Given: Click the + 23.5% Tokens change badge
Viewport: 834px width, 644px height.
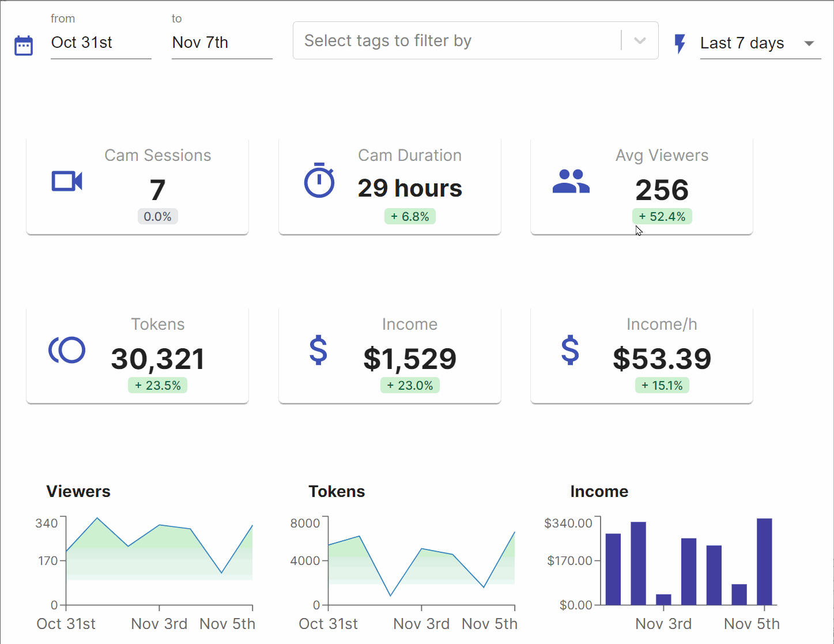Looking at the screenshot, I should click(x=157, y=386).
